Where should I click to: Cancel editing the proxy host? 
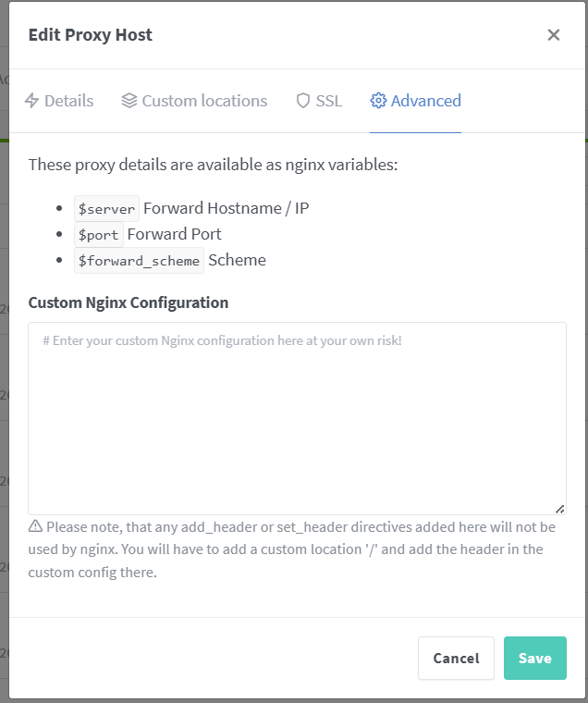click(456, 658)
